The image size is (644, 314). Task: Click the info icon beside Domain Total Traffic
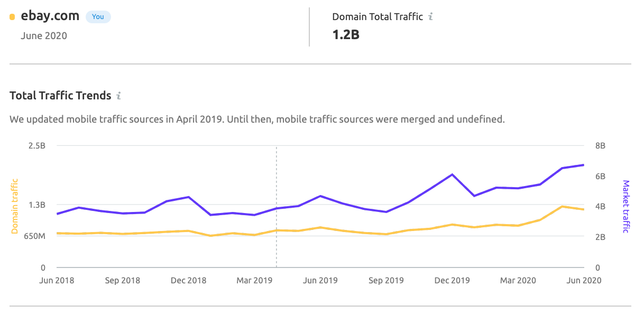(430, 16)
